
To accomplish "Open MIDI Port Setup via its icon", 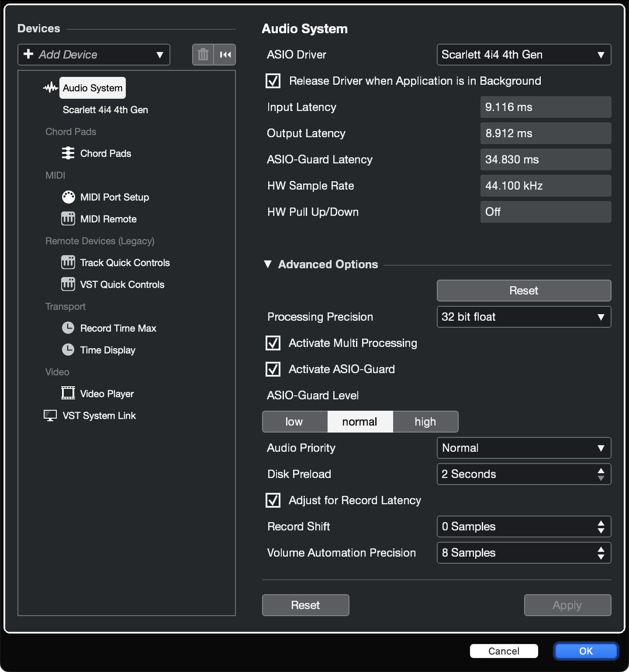I will click(x=68, y=197).
